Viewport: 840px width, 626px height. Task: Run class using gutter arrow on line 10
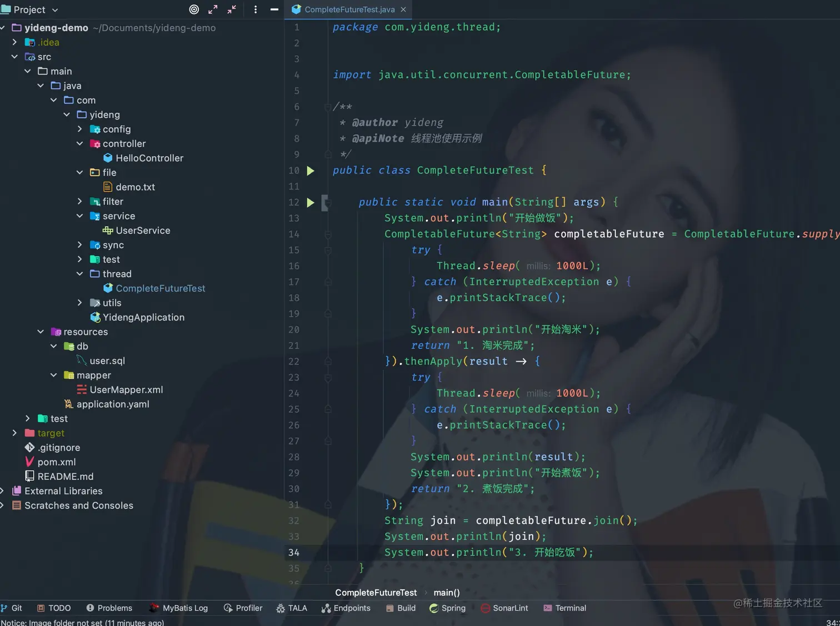click(x=311, y=171)
